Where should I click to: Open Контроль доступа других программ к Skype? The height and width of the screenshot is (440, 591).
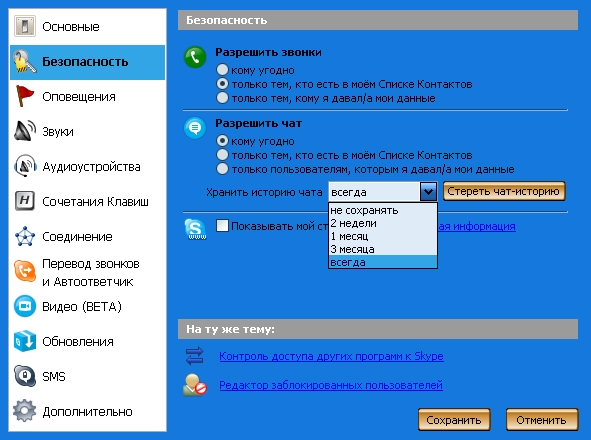pos(331,356)
